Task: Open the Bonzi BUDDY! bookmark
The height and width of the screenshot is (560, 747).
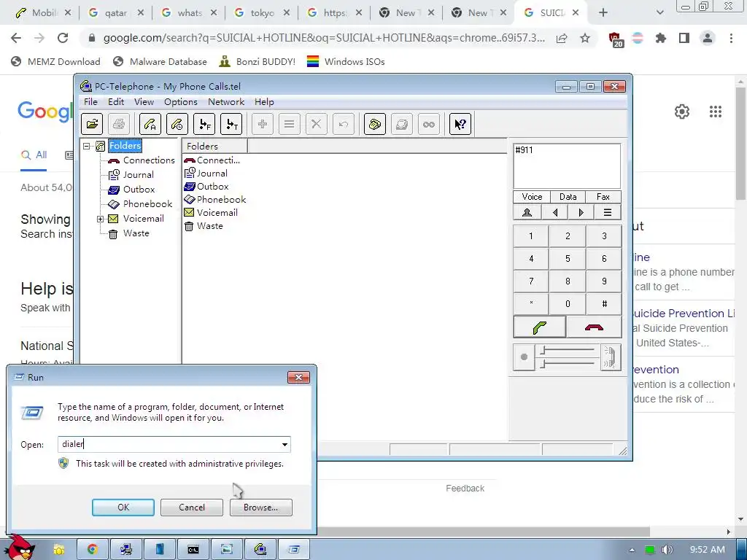Action: coord(258,61)
